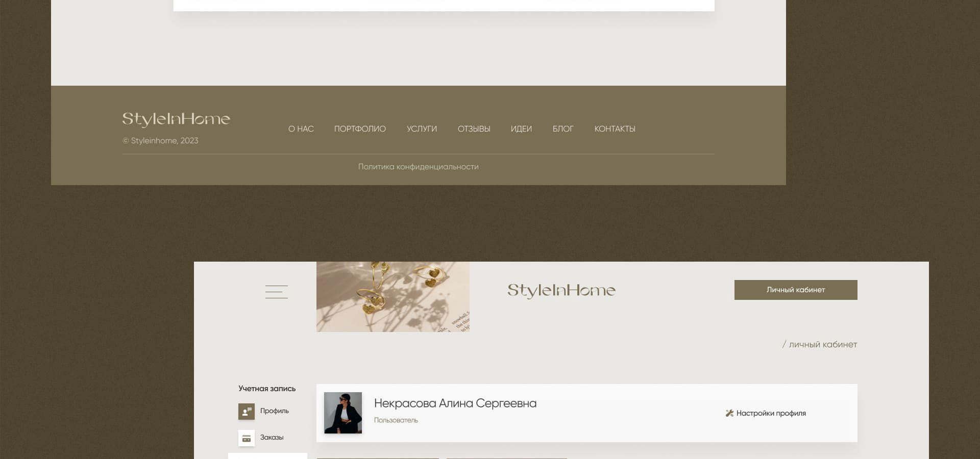Select УСЛУГИ in the footer navigation
980x459 pixels.
pos(422,129)
